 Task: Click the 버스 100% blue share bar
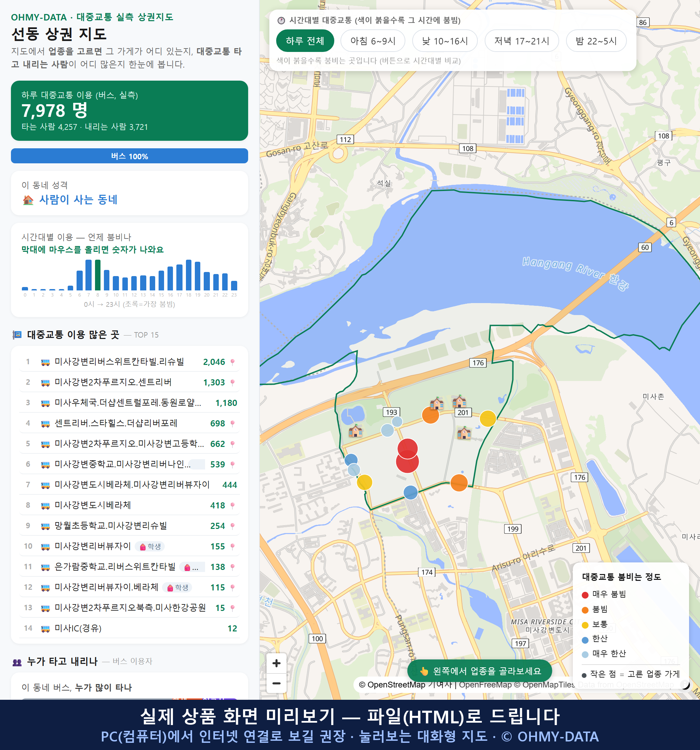pyautogui.click(x=130, y=156)
